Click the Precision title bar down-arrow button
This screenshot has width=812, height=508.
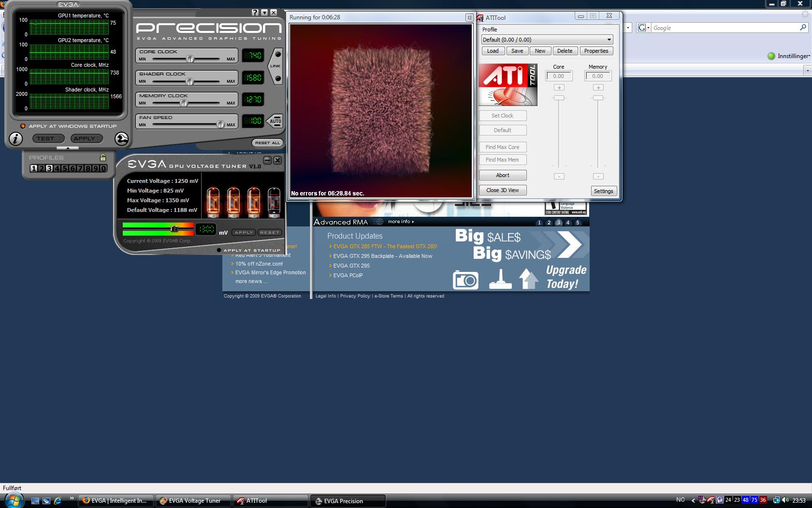tap(264, 13)
